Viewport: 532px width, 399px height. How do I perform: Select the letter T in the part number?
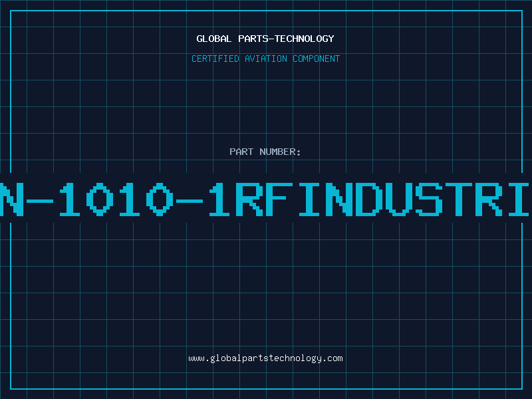click(x=459, y=198)
